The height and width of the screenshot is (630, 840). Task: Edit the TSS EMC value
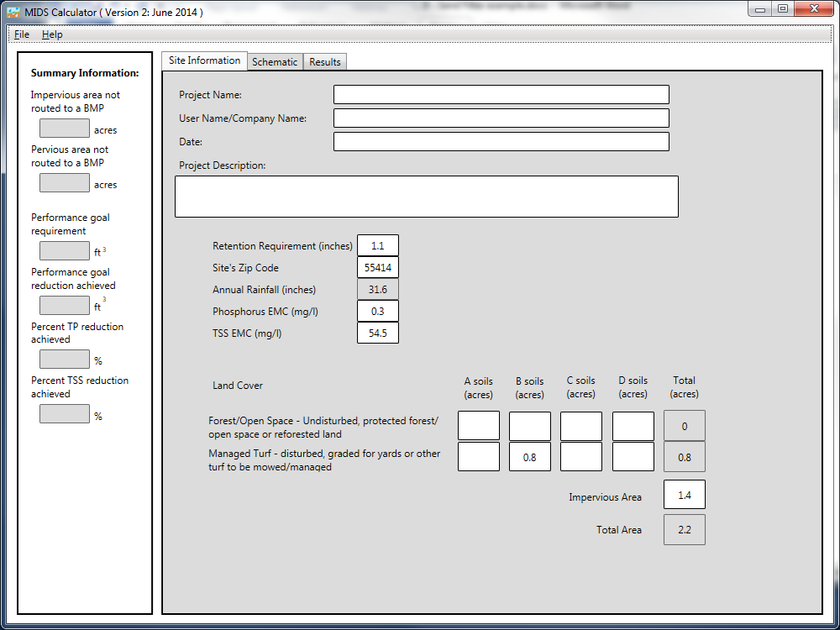377,332
